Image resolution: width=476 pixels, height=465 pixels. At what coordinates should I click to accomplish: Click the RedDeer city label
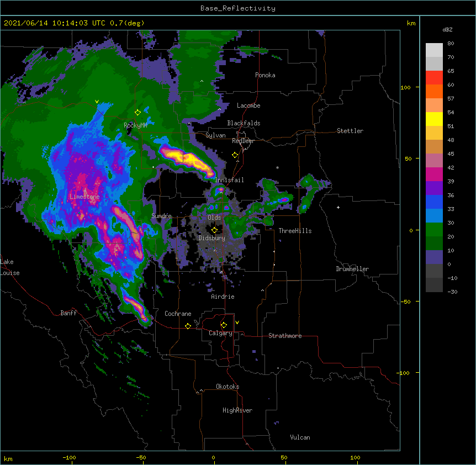click(x=243, y=141)
